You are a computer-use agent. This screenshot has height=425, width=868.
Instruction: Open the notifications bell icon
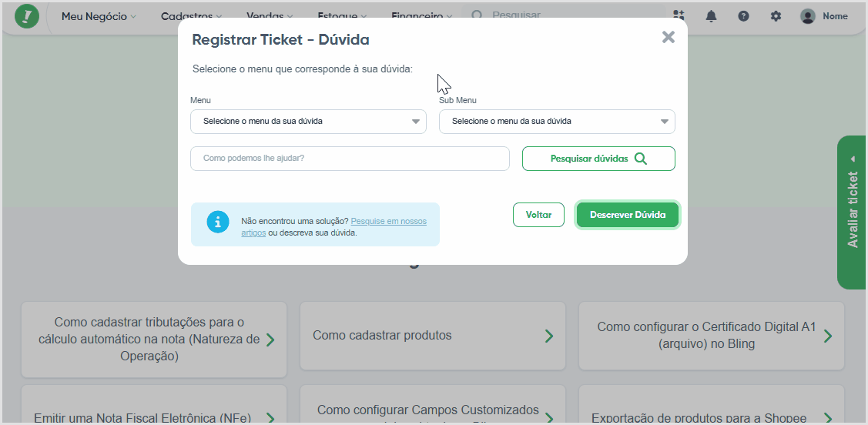pyautogui.click(x=711, y=16)
